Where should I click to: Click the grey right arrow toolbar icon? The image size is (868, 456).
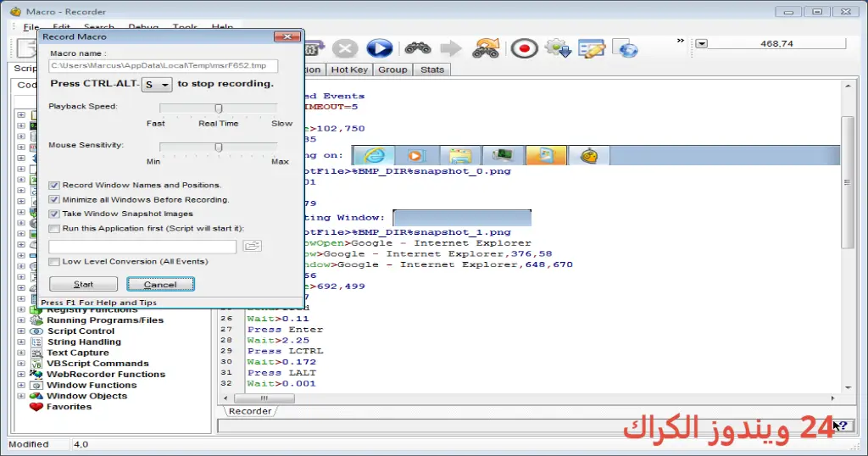click(451, 48)
